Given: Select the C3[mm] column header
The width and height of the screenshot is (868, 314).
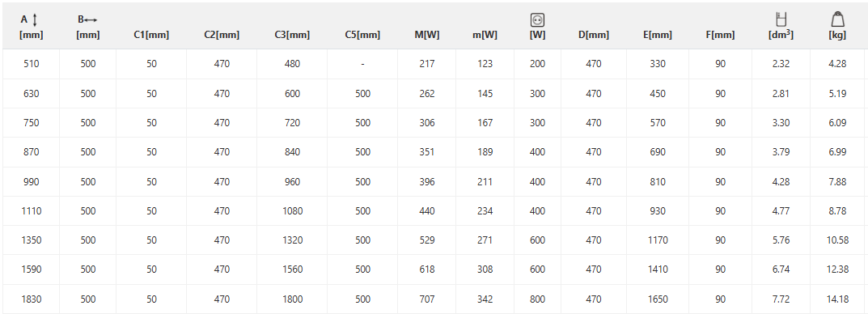Looking at the screenshot, I should (x=292, y=35).
